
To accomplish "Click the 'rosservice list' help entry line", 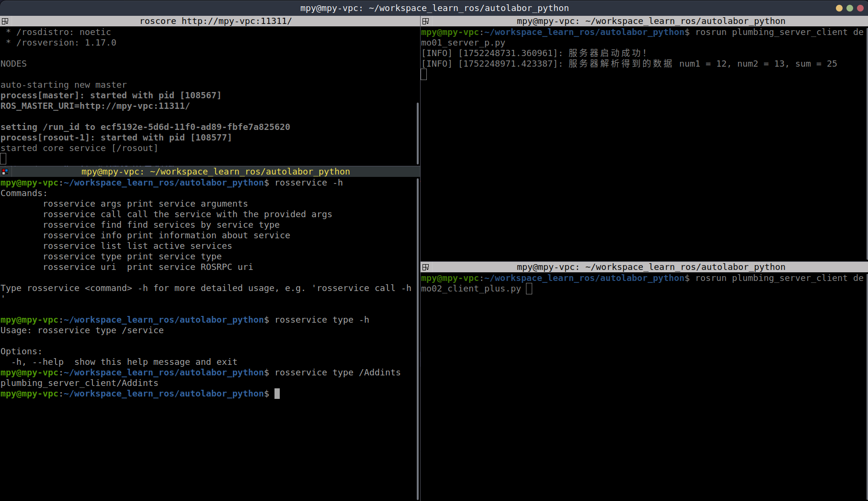I will pyautogui.click(x=137, y=246).
